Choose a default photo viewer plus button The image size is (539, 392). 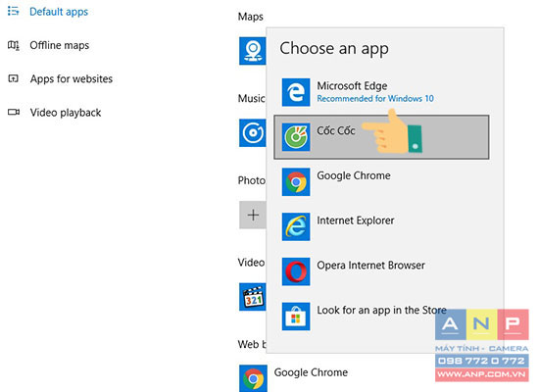tap(253, 215)
